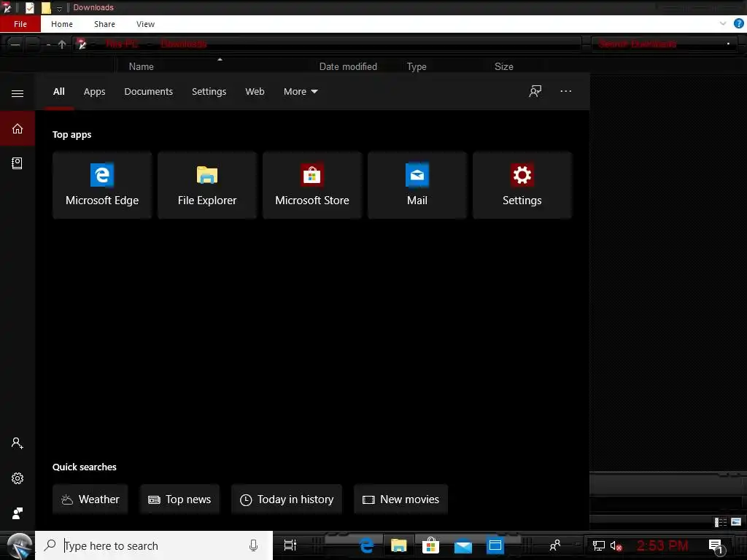Image resolution: width=747 pixels, height=560 pixels.
Task: Open the Microsoft Store tile
Action: [312, 185]
